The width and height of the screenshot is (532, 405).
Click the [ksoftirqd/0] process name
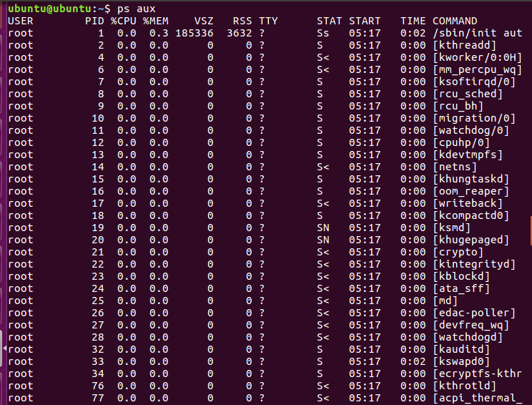click(x=474, y=82)
